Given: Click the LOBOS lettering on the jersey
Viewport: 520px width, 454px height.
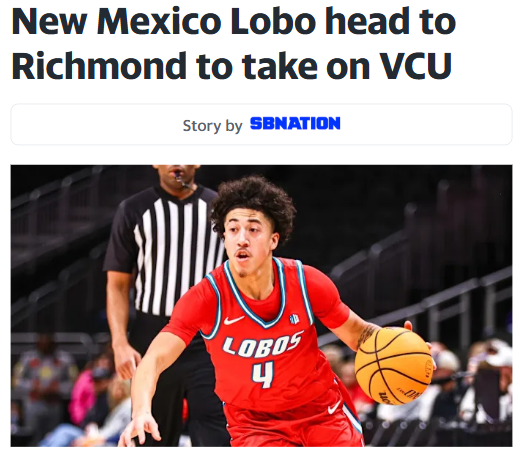Looking at the screenshot, I should (x=263, y=345).
